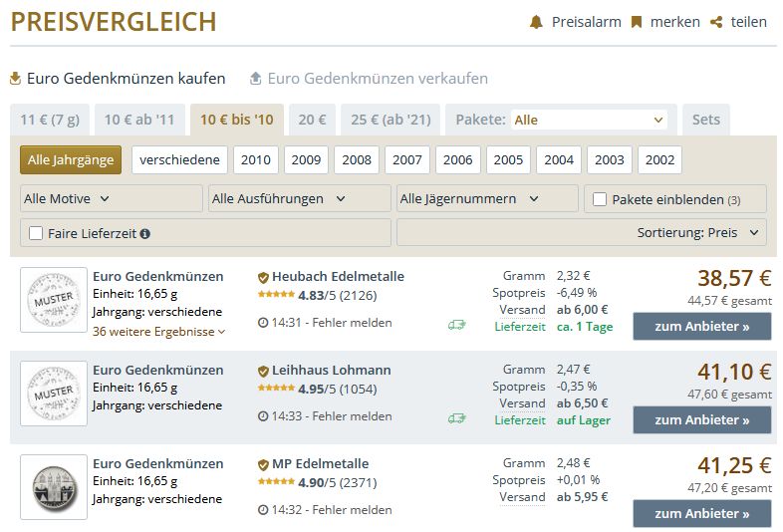Click the Preisalarm bell icon

[536, 22]
